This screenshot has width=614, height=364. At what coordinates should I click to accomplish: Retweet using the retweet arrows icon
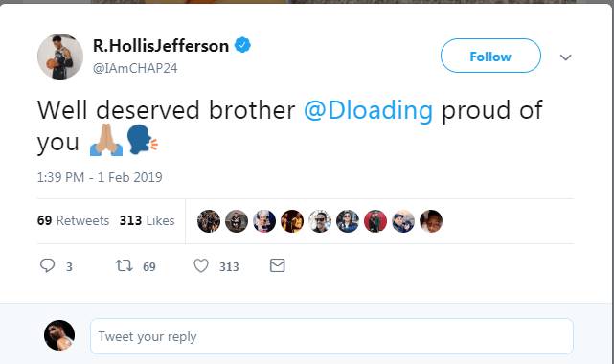(124, 265)
